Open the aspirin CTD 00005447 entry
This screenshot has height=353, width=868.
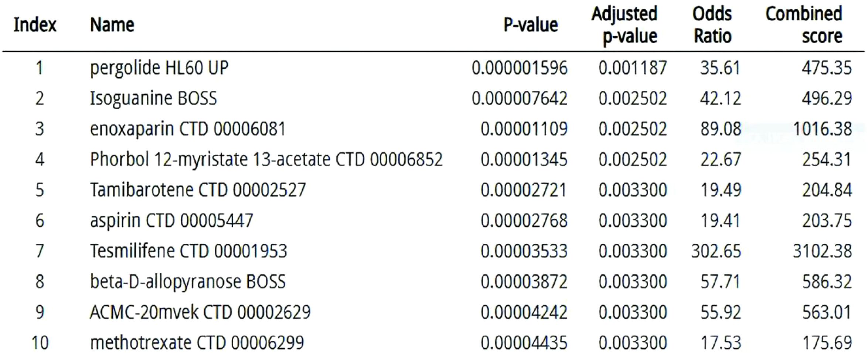[x=171, y=221]
